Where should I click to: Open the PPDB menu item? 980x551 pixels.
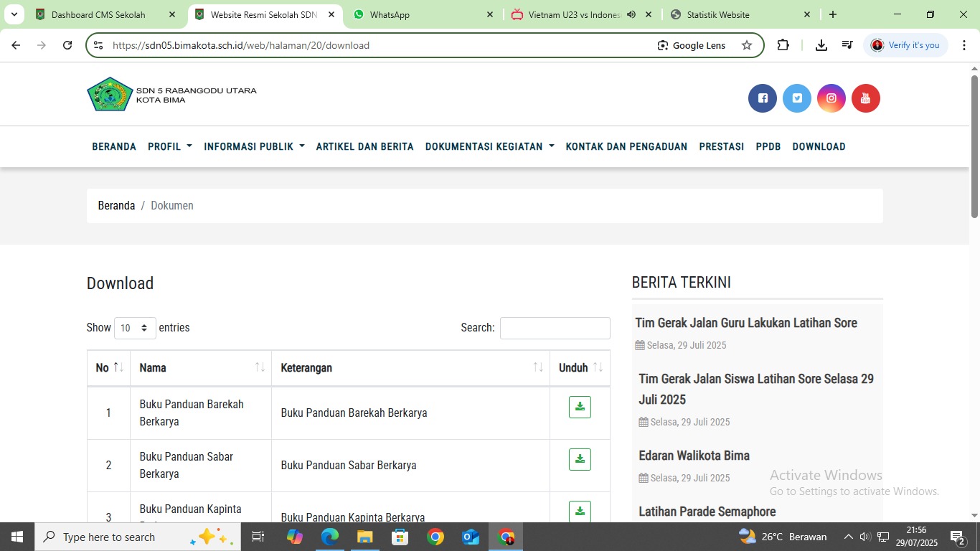768,146
